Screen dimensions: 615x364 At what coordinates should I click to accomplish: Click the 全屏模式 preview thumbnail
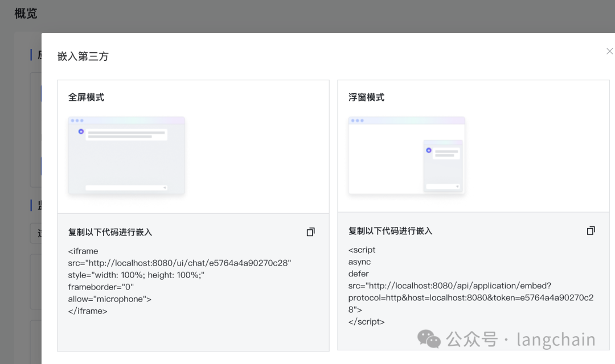click(x=126, y=155)
